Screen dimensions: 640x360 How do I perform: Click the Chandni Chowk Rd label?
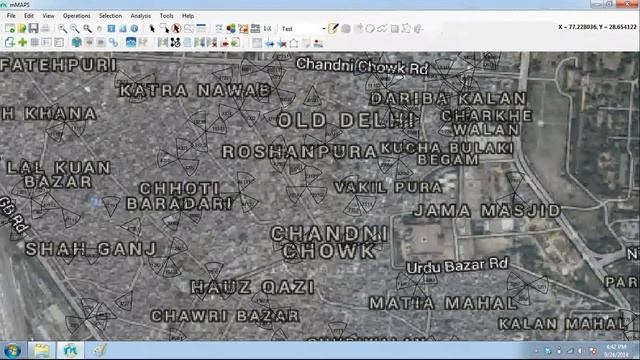point(362,66)
